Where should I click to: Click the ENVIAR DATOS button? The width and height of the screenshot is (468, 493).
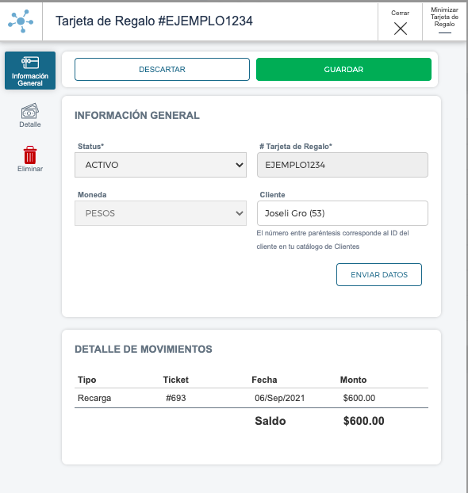[x=379, y=275]
